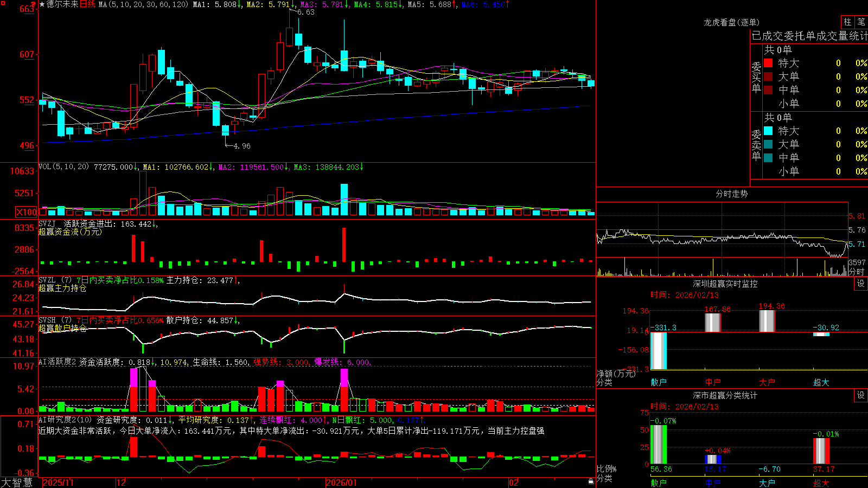Click the 深圳超赢实时监控 title
The image size is (868, 488).
pyautogui.click(x=725, y=284)
